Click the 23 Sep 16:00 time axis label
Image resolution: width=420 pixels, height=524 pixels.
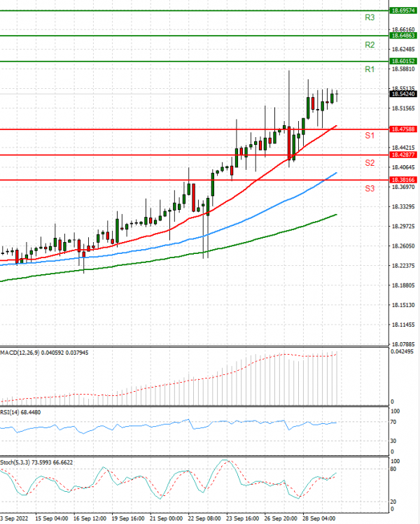(x=243, y=518)
